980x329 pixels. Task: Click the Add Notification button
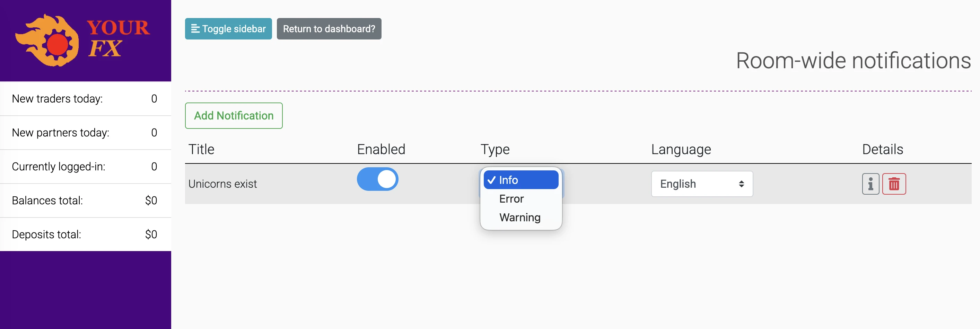pyautogui.click(x=234, y=116)
